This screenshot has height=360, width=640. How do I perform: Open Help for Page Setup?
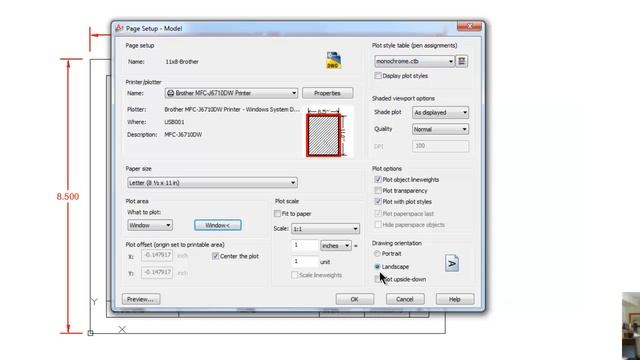(455, 299)
